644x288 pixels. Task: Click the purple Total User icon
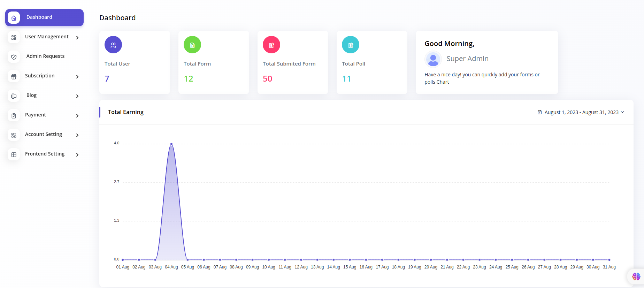[x=113, y=45]
